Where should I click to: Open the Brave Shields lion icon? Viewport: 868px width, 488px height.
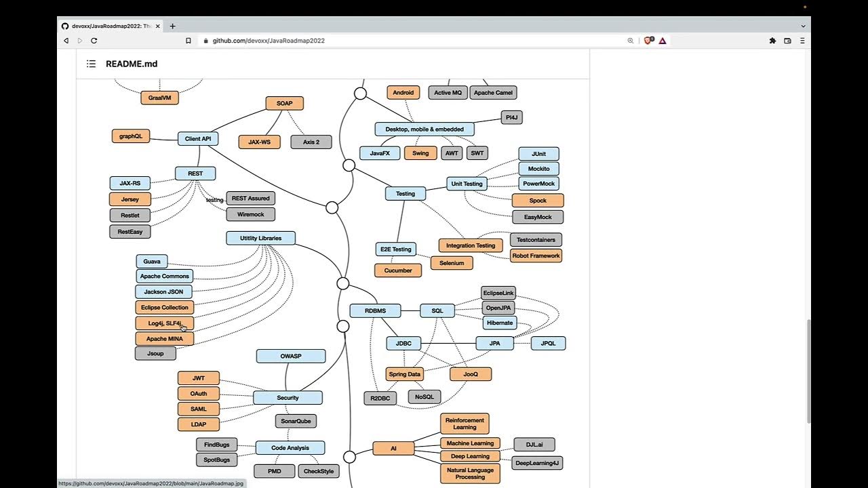click(x=648, y=41)
